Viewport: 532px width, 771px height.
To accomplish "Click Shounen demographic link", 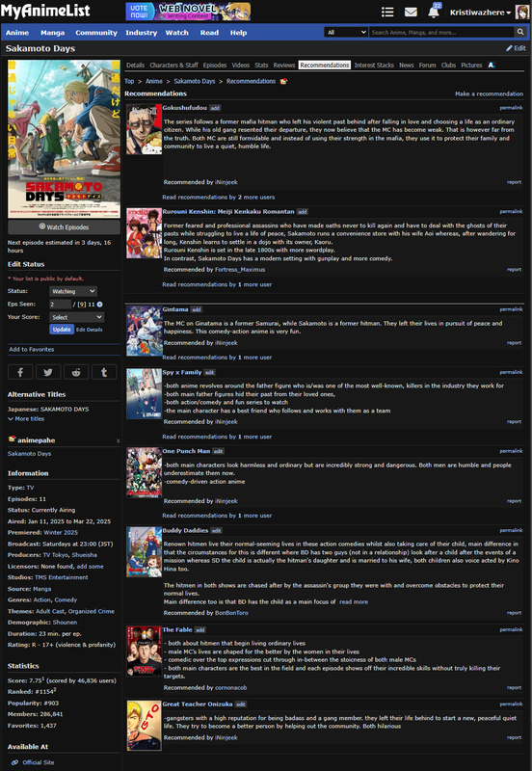I will [x=65, y=622].
